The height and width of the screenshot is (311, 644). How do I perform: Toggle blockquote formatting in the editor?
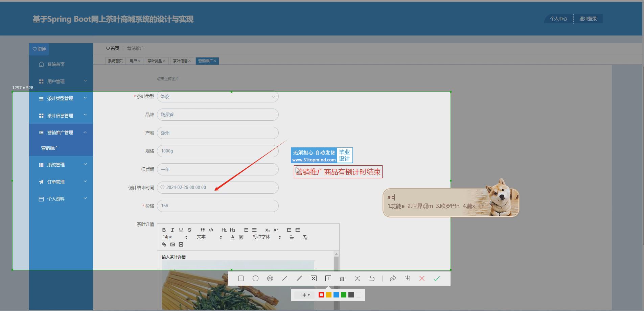click(202, 230)
